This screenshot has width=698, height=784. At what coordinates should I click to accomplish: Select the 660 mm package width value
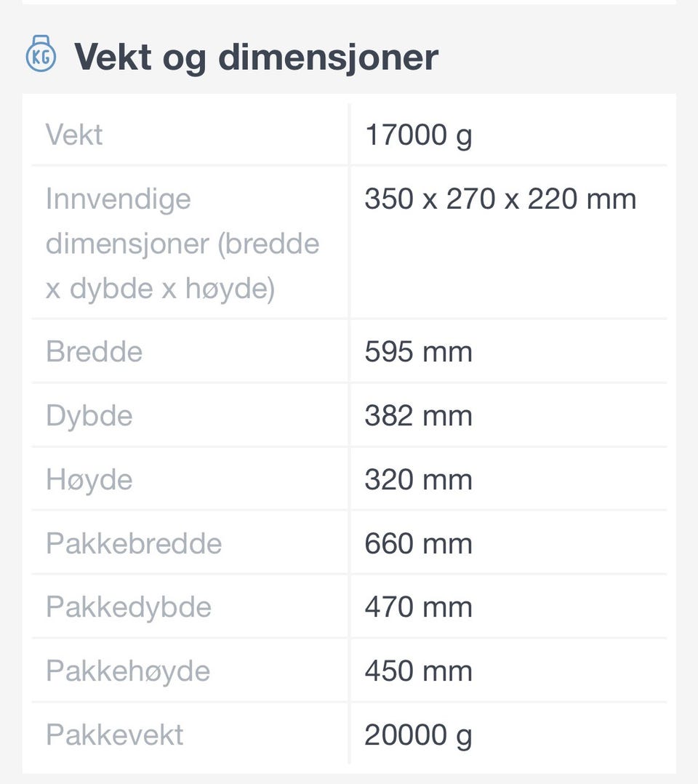(418, 544)
